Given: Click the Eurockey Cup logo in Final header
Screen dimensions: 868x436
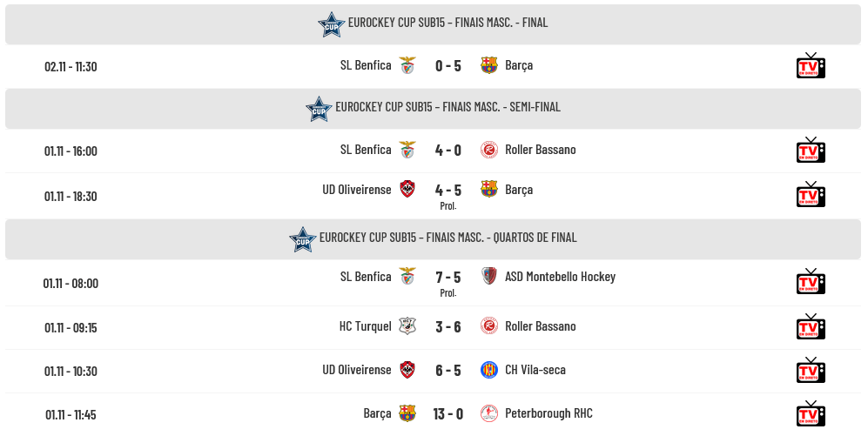Looking at the screenshot, I should coord(332,24).
